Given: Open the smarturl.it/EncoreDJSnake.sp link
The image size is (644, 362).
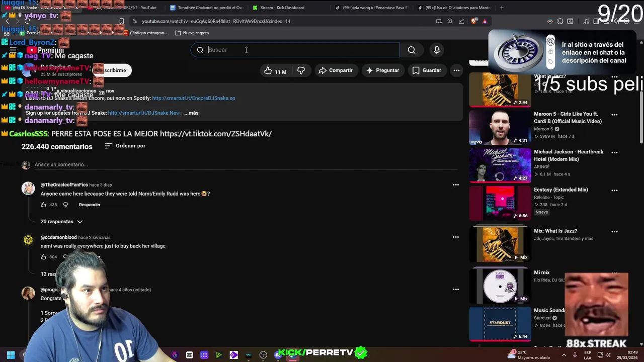Looking at the screenshot, I should [194, 98].
